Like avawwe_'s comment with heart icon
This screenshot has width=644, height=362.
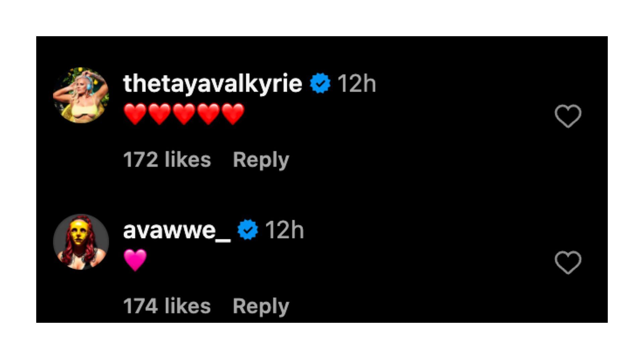pyautogui.click(x=568, y=262)
